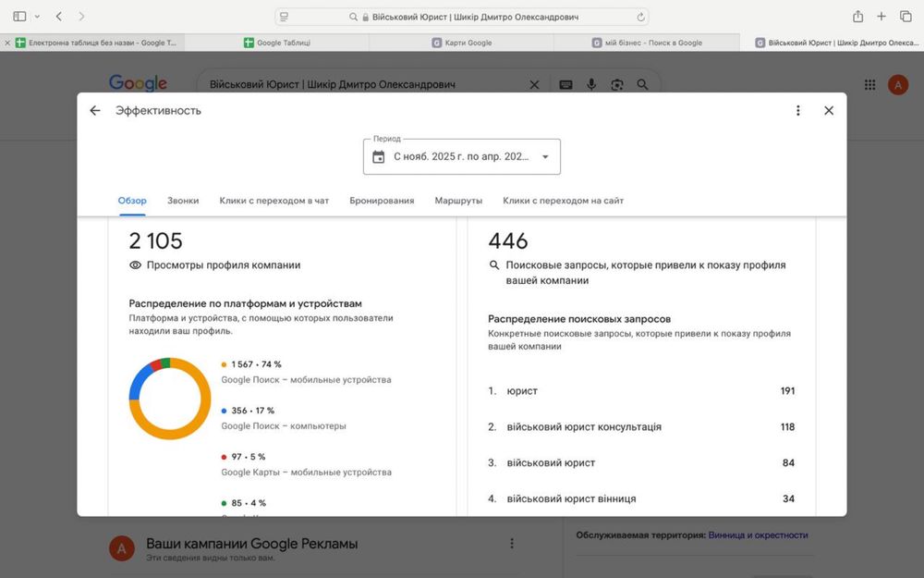Switch to the Карти Google tab
This screenshot has height=578, width=924.
[462, 43]
